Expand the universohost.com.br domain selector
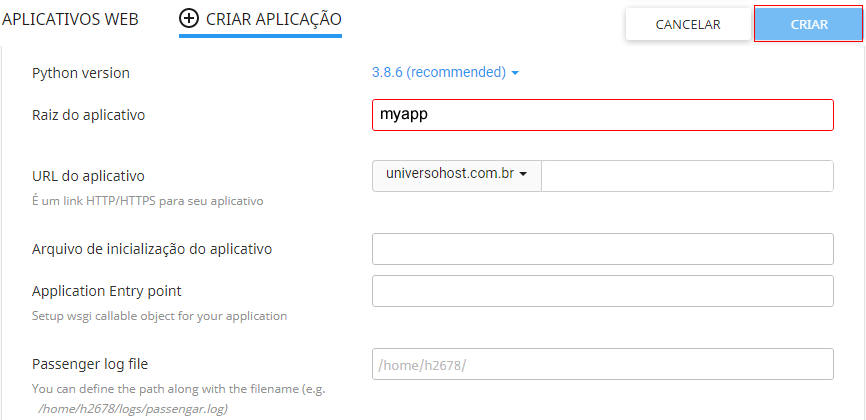 pyautogui.click(x=457, y=176)
